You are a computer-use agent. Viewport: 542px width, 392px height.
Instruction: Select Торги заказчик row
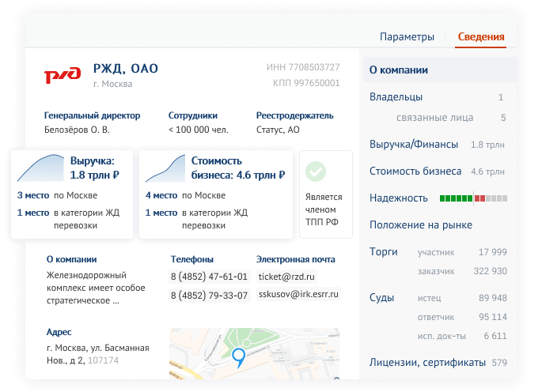click(462, 271)
